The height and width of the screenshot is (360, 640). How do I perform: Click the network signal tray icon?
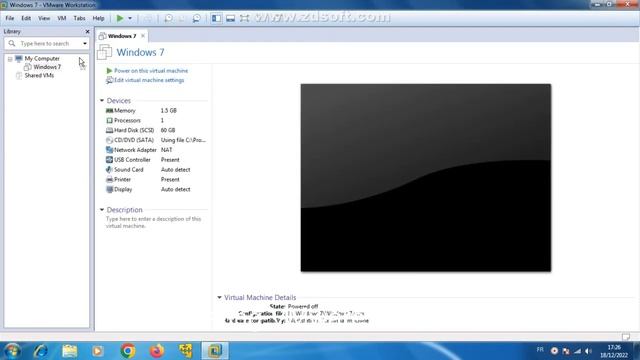pos(577,351)
